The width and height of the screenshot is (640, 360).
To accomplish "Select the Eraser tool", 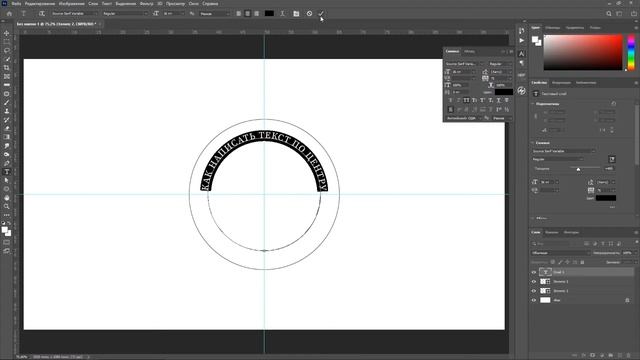I will (7, 128).
